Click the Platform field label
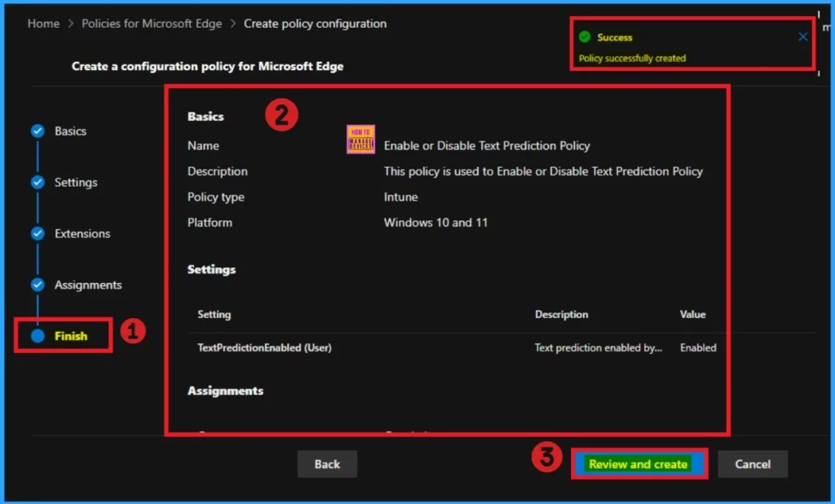The height and width of the screenshot is (504, 835). 210,222
